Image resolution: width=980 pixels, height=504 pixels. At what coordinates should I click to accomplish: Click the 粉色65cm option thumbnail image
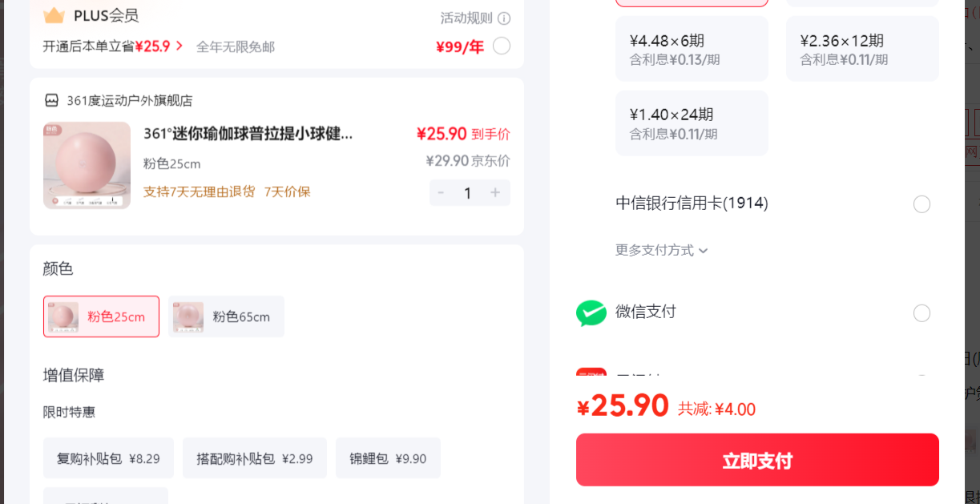188,317
